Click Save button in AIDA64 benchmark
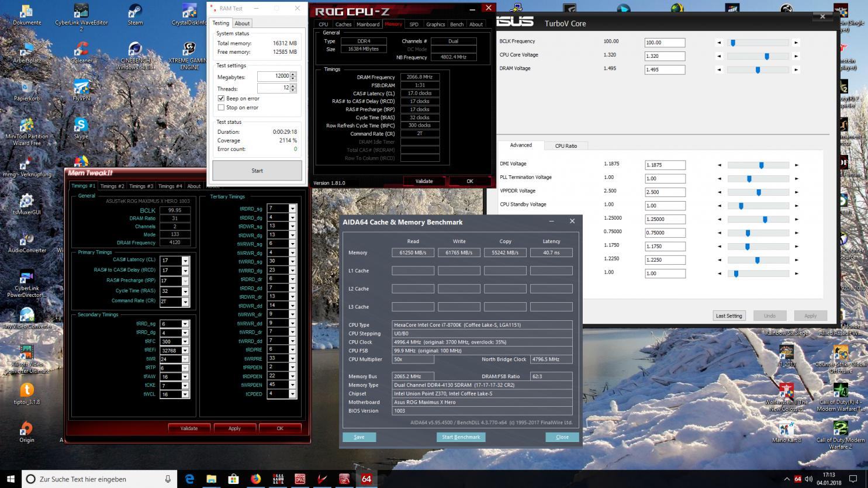 pos(359,437)
